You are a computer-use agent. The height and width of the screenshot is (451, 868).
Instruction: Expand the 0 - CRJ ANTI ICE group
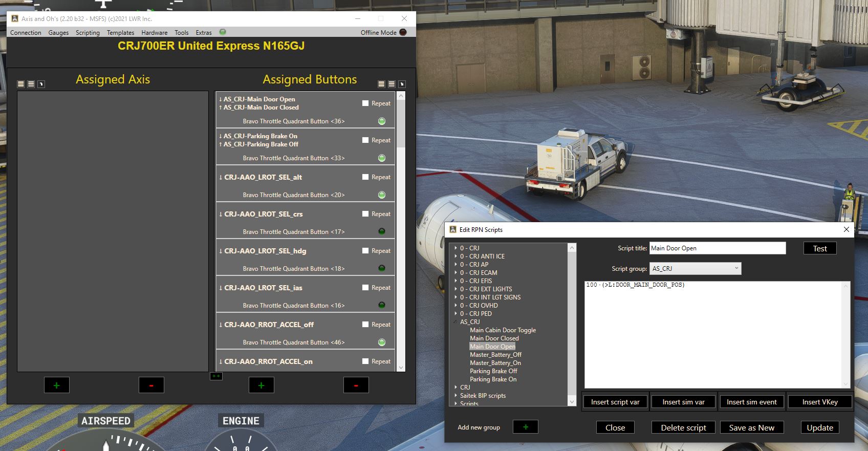pyautogui.click(x=455, y=256)
